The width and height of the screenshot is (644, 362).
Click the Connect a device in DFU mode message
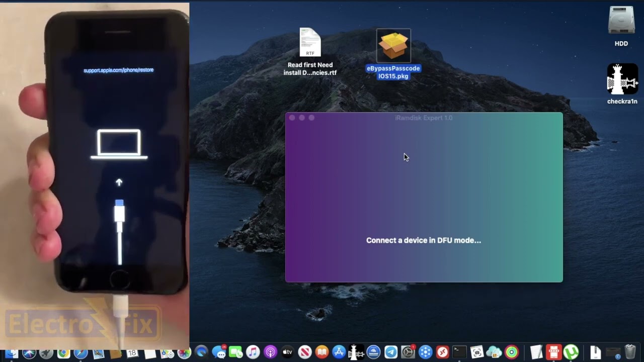(424, 240)
